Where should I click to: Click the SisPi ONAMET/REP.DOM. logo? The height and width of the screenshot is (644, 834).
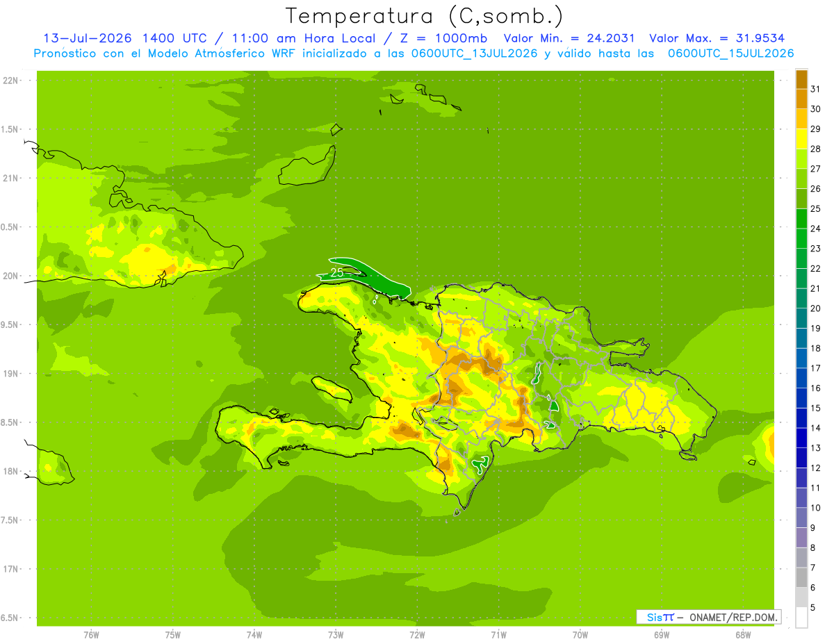708,617
